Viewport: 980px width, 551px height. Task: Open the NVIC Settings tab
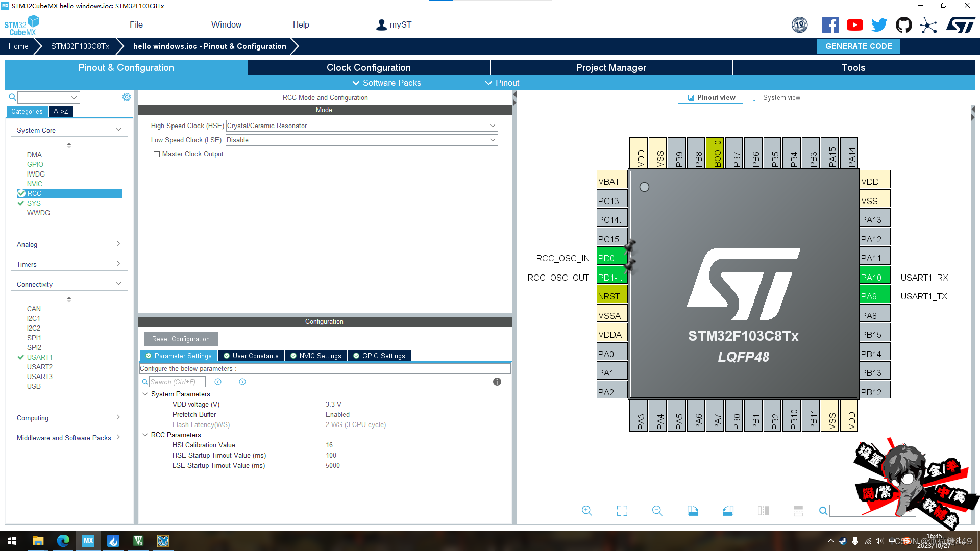(x=316, y=356)
